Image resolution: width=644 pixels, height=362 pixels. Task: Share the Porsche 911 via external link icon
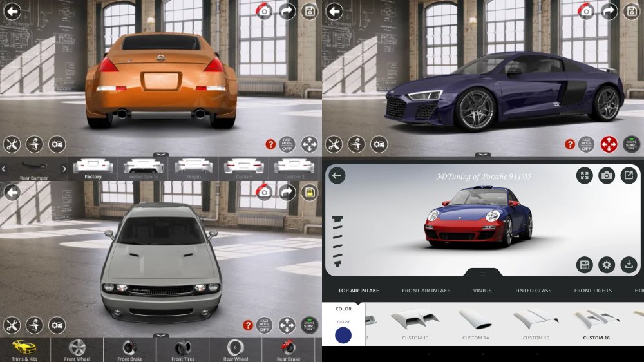629,176
